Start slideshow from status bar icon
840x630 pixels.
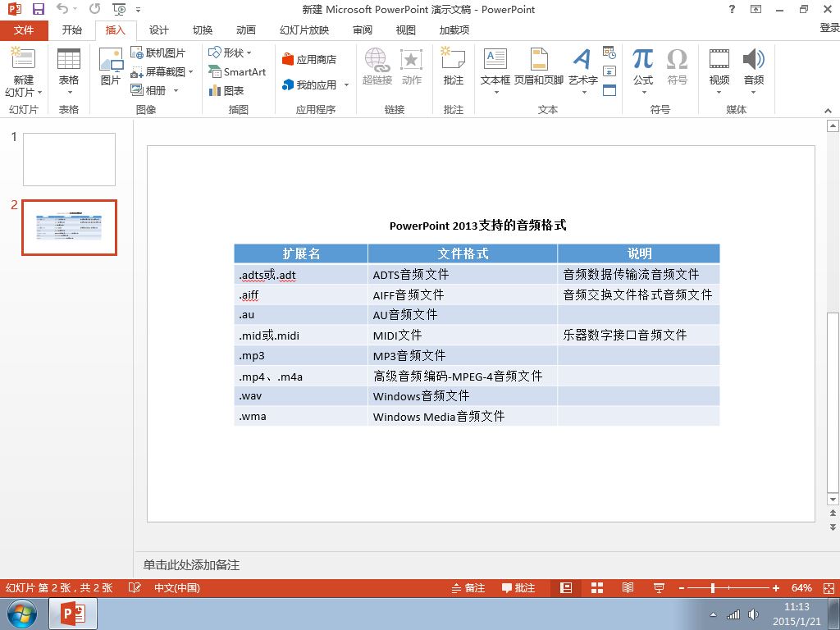tap(659, 587)
